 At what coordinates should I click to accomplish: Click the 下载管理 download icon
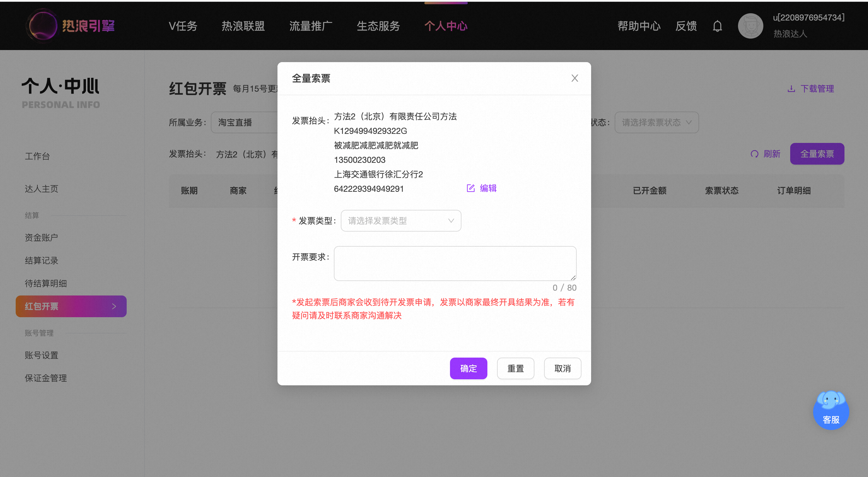coord(791,89)
